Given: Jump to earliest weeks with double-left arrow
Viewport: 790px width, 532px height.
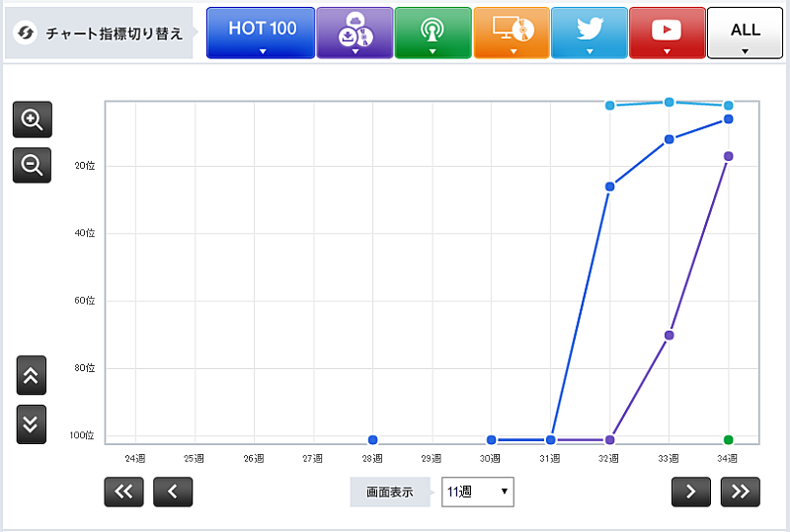Looking at the screenshot, I should [x=123, y=492].
